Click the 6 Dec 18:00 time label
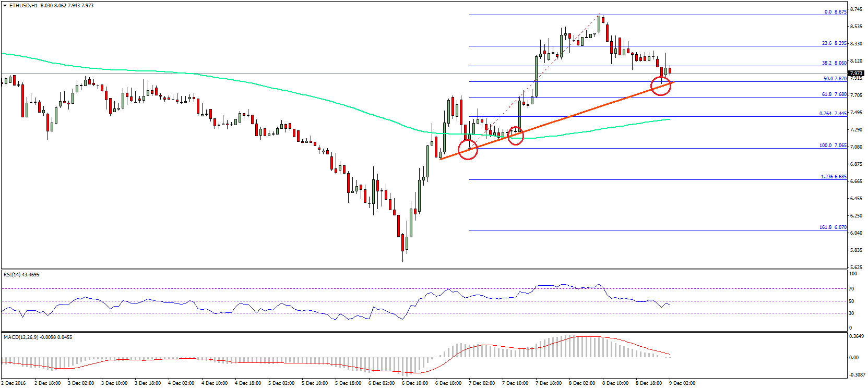The image size is (868, 389). pyautogui.click(x=448, y=383)
